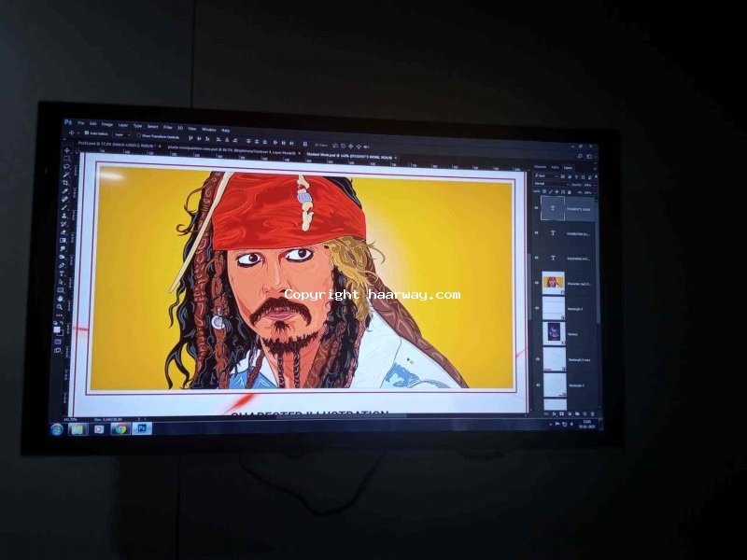Image resolution: width=747 pixels, height=560 pixels.
Task: Hide the top text layer via its eye icon
Action: coord(537,207)
